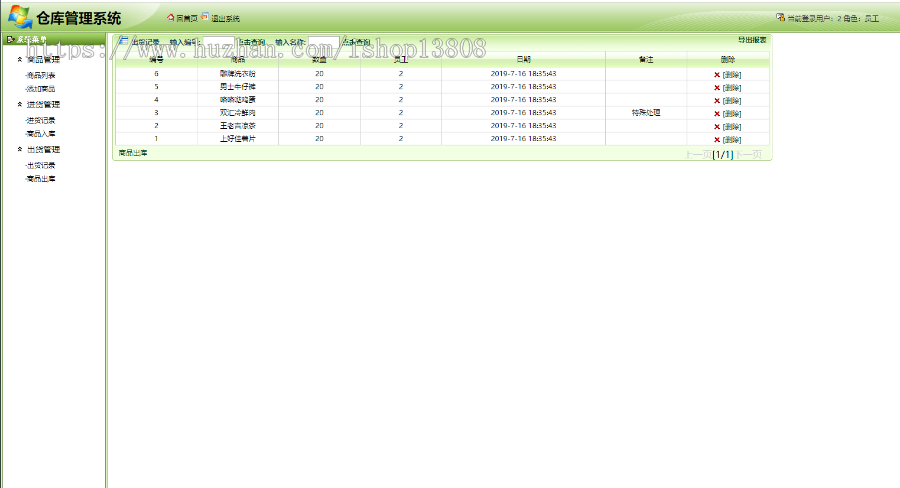This screenshot has height=488, width=900.
Task: Click red X icon for 双汇冷鲜肉 row
Action: pyautogui.click(x=717, y=114)
